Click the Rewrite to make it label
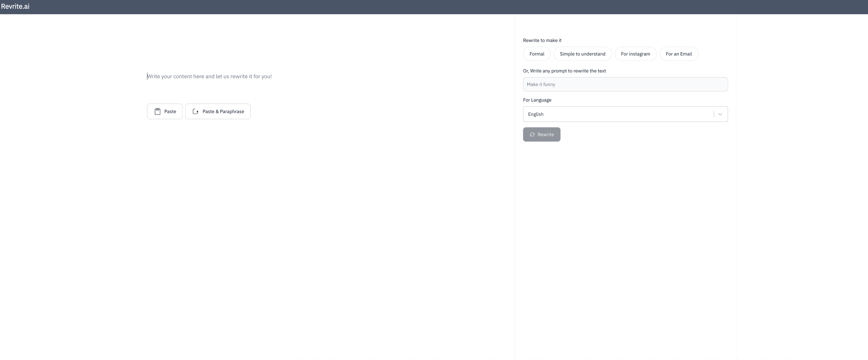The height and width of the screenshot is (360, 868). (x=542, y=40)
